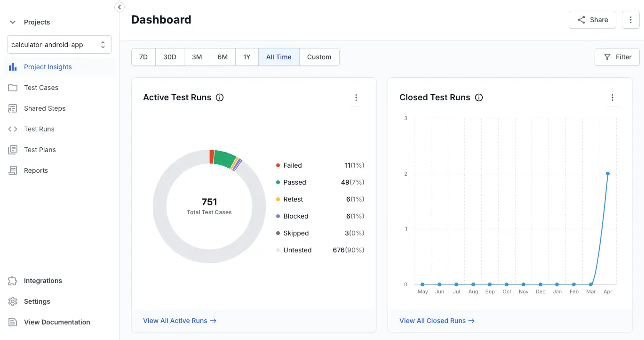Click the Reports document icon
This screenshot has height=340, width=644.
[13, 170]
